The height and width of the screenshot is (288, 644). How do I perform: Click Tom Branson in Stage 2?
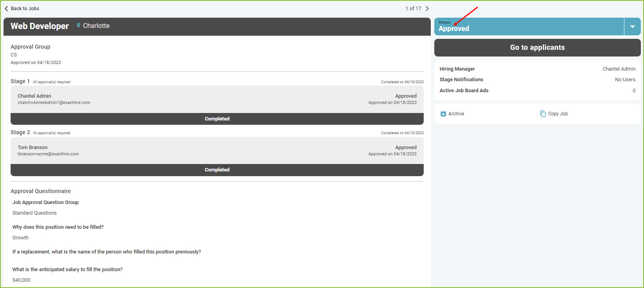33,148
